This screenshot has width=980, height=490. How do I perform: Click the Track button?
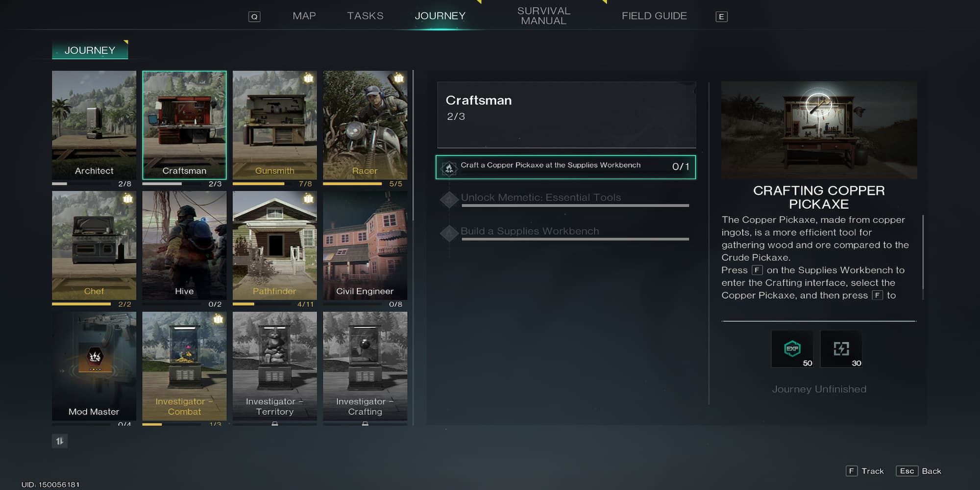[x=865, y=471]
